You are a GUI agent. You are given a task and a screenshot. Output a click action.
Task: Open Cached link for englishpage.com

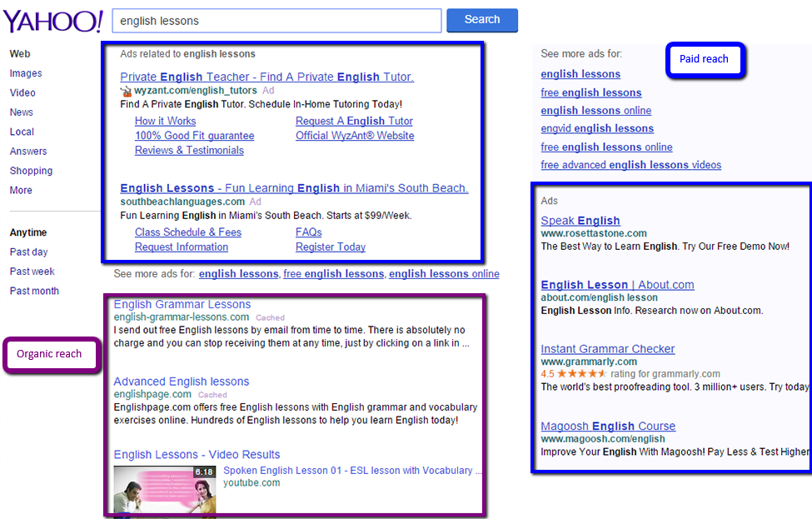pos(212,395)
